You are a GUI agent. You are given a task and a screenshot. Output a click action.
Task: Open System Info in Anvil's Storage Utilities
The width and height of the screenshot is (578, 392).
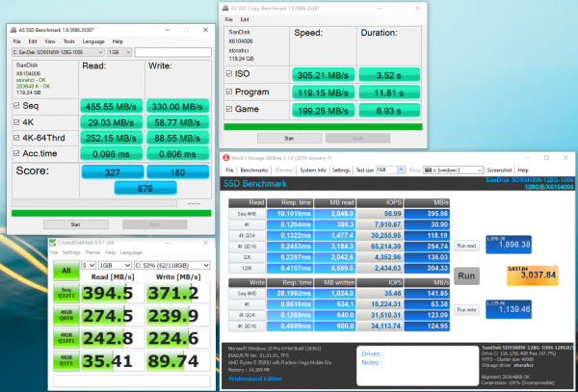[312, 170]
